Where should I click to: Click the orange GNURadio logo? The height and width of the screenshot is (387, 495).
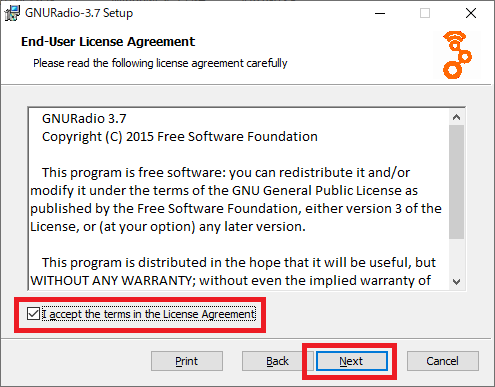[x=457, y=55]
